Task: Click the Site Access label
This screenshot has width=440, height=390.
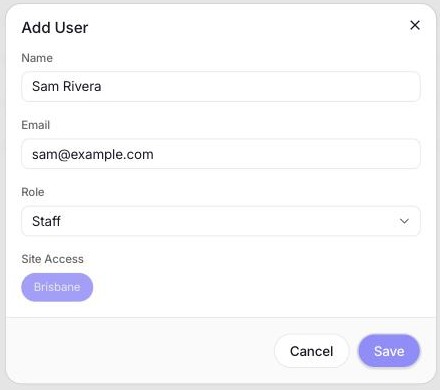Action: coord(52,259)
